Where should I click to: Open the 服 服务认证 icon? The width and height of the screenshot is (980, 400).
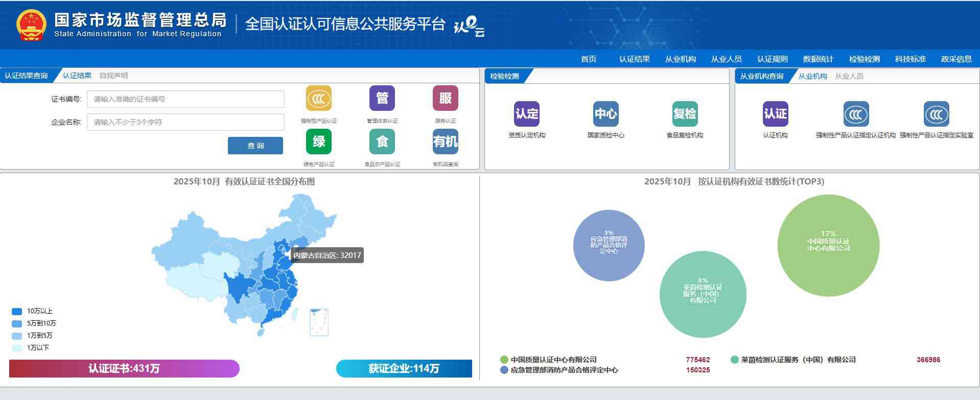coord(445,99)
